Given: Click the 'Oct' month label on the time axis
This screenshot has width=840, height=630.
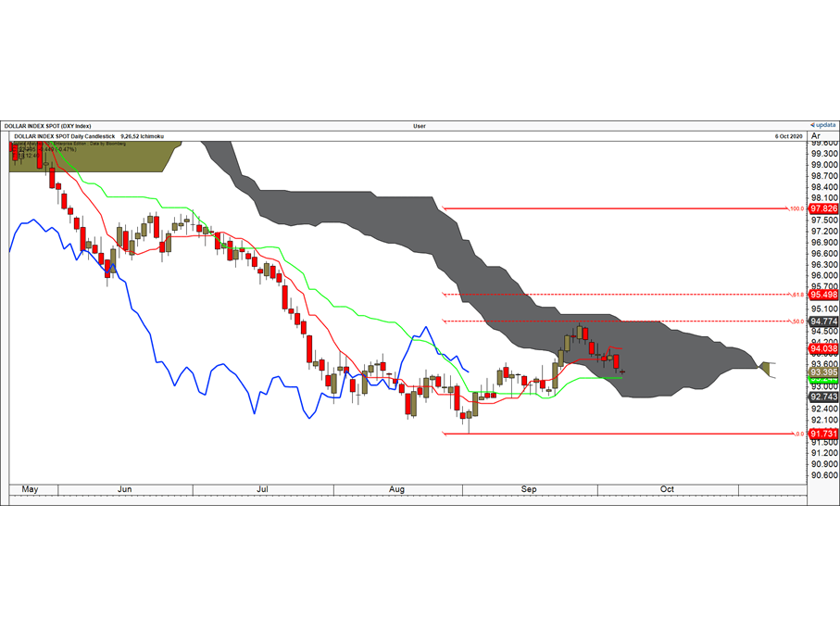Looking at the screenshot, I should [667, 489].
